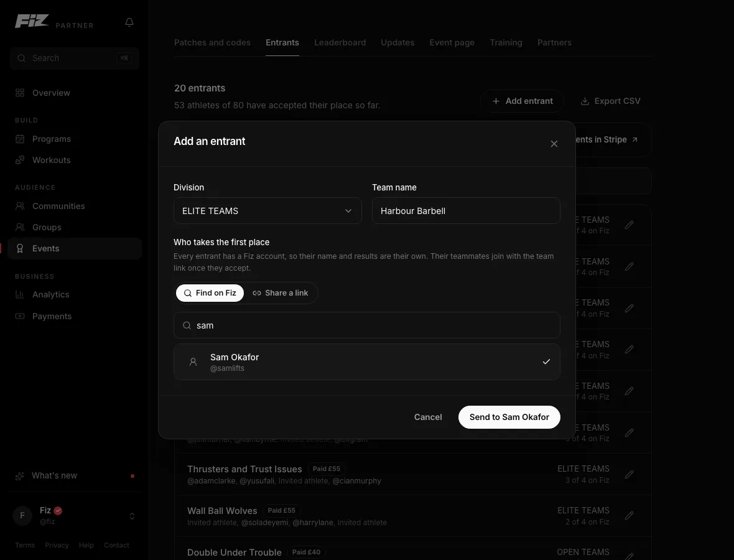Image resolution: width=734 pixels, height=560 pixels.
Task: Open the Training tab
Action: pos(506,42)
